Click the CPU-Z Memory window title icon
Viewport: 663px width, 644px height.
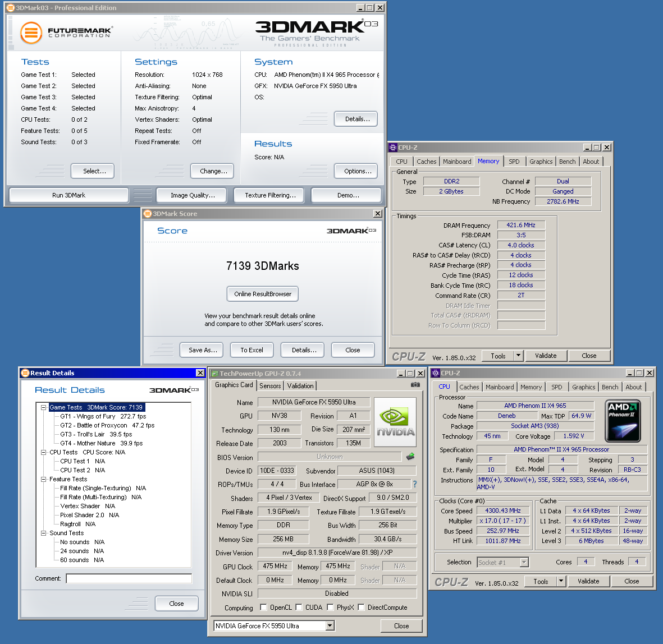(x=393, y=148)
